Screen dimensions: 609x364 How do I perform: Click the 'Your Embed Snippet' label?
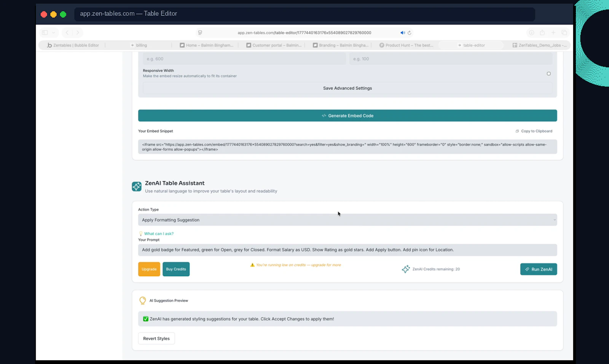pyautogui.click(x=155, y=131)
